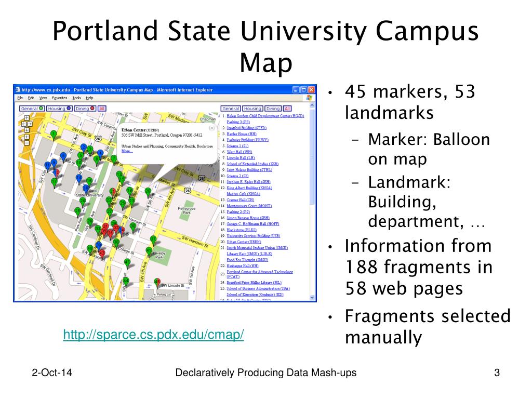The height and width of the screenshot is (399, 532).
Task: Open the File menu
Action: [x=20, y=98]
